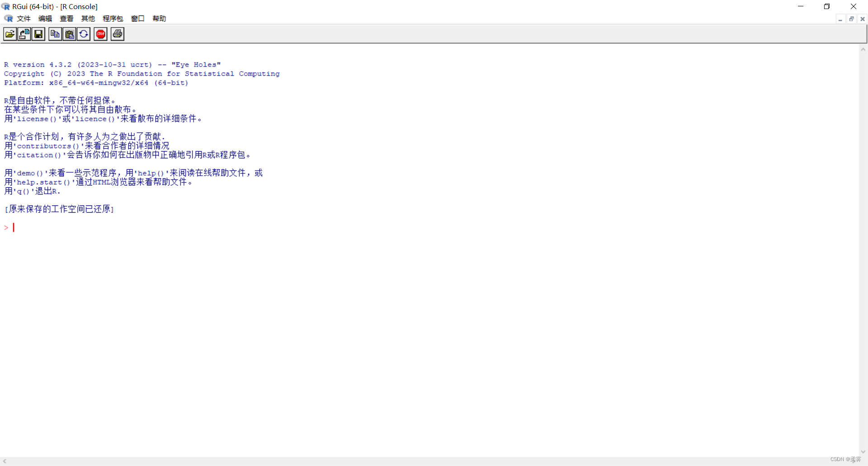This screenshot has width=868, height=466.
Task: Click the 'Platform: x86_64-w64-mingw32/x64' line
Action: click(96, 83)
